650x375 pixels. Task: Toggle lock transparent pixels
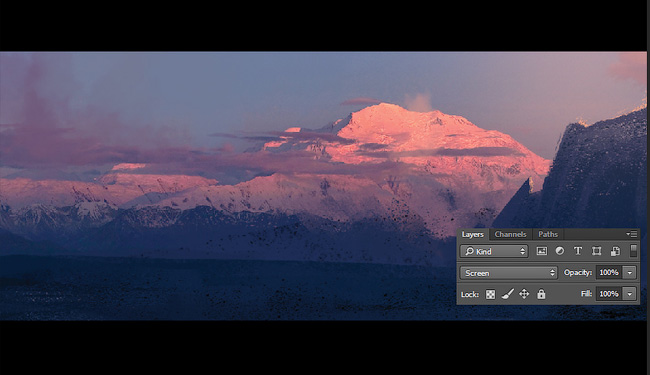coord(490,295)
